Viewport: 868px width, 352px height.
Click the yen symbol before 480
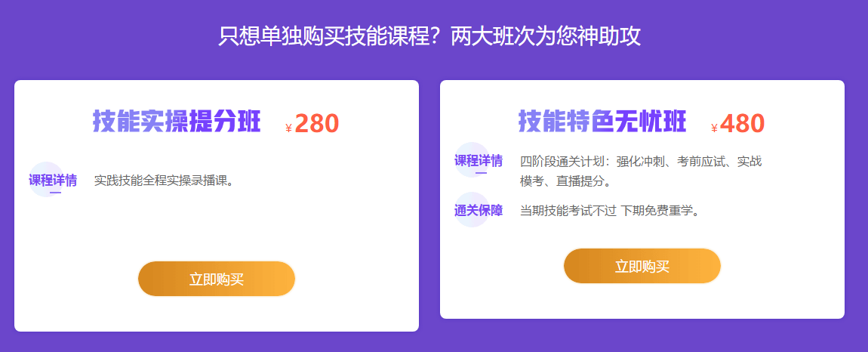coord(714,128)
